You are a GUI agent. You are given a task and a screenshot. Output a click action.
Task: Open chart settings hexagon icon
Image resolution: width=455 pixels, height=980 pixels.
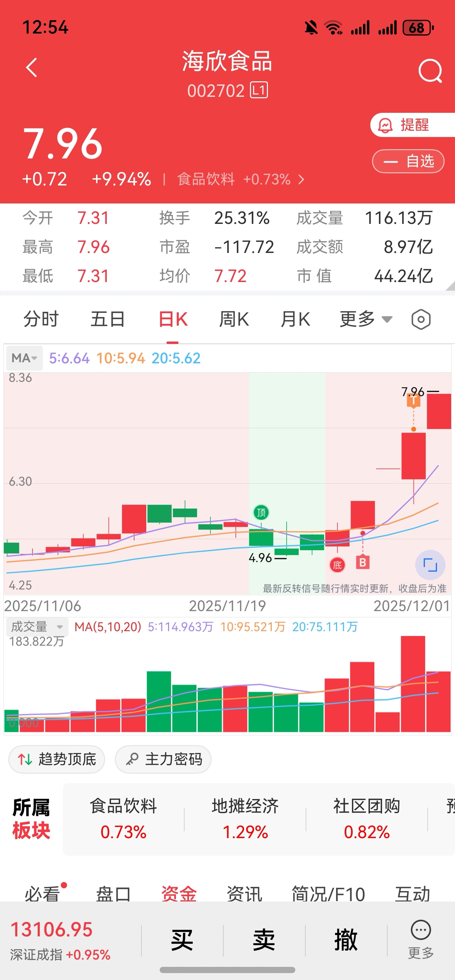point(421,319)
